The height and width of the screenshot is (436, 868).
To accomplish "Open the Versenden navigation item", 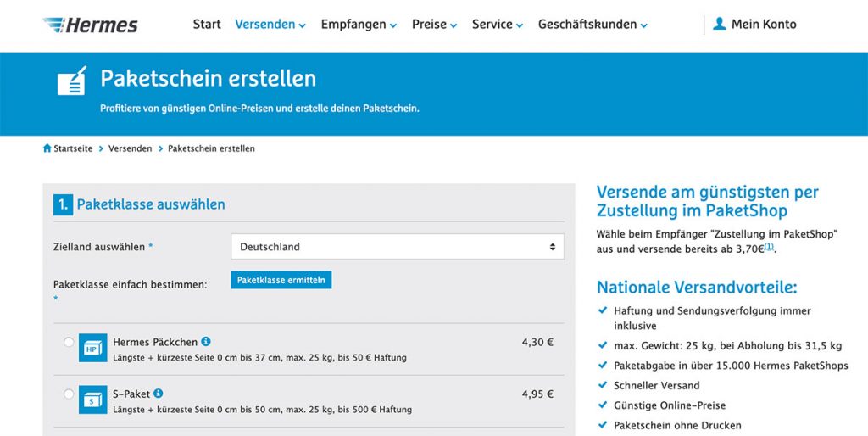I will [265, 25].
